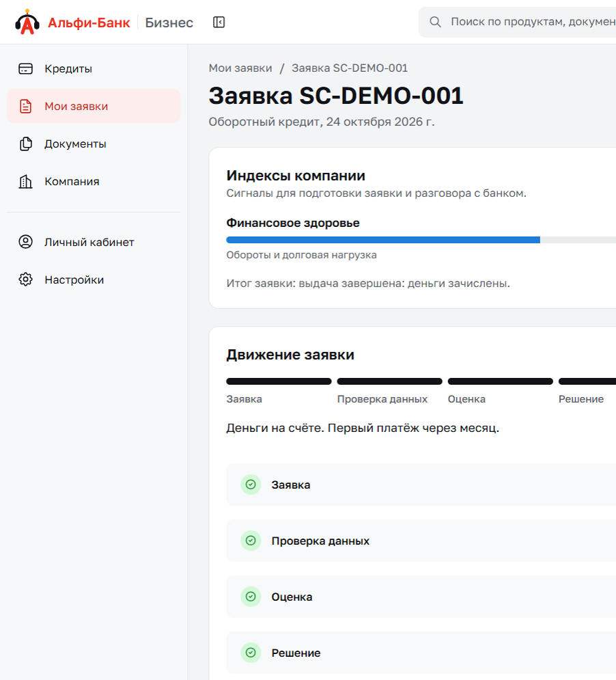Click the Мои заявки document icon
The image size is (616, 680).
click(25, 106)
